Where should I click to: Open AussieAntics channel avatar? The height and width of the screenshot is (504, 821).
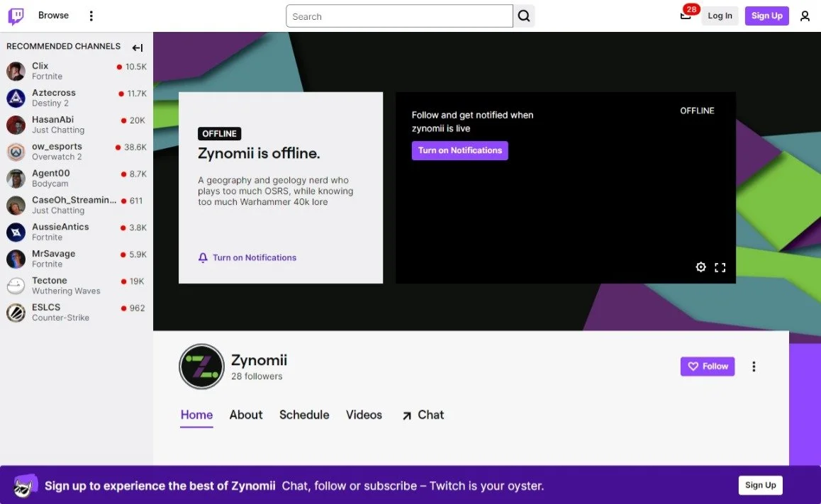(16, 232)
